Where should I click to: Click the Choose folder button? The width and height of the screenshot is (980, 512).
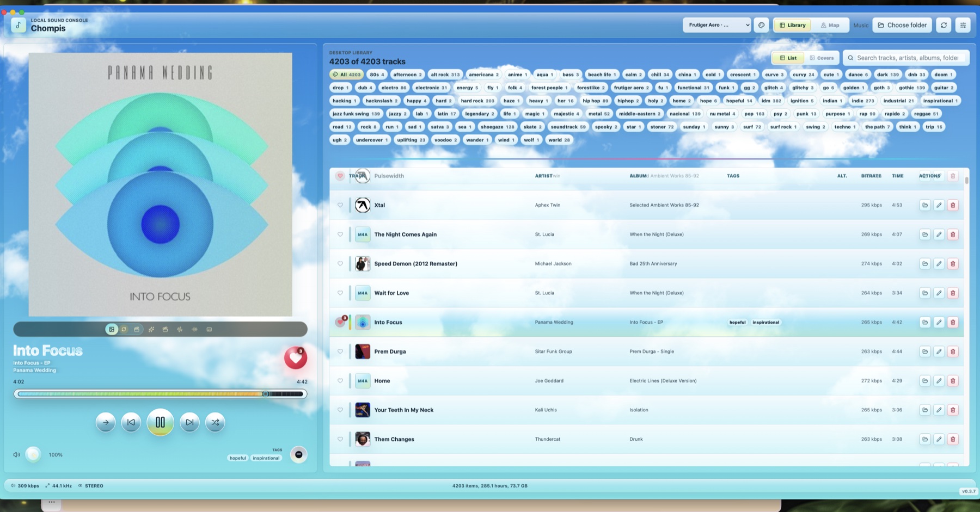(902, 25)
